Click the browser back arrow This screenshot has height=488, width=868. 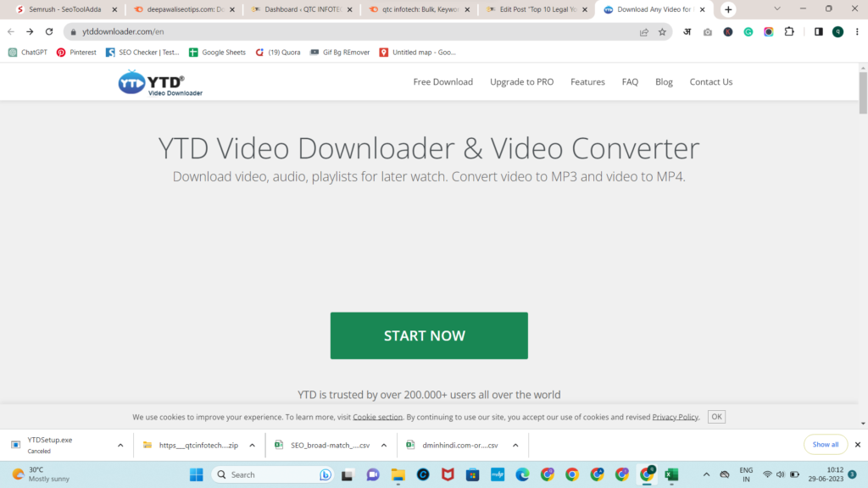point(11,31)
